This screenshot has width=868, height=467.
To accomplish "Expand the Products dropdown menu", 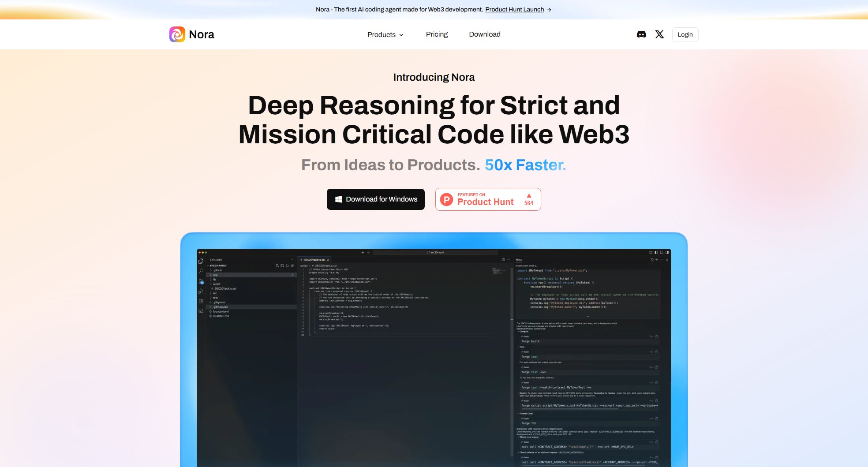I will click(x=385, y=34).
